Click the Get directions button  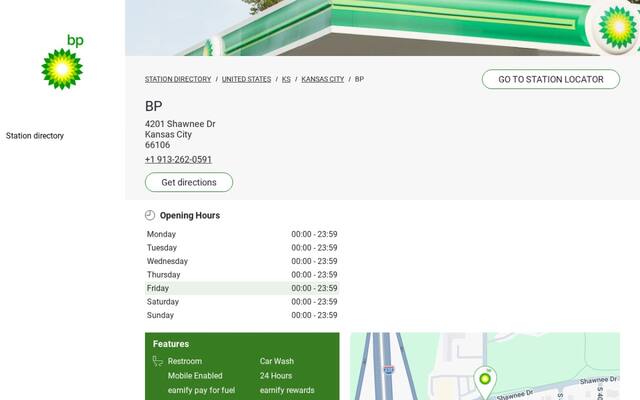pyautogui.click(x=189, y=182)
